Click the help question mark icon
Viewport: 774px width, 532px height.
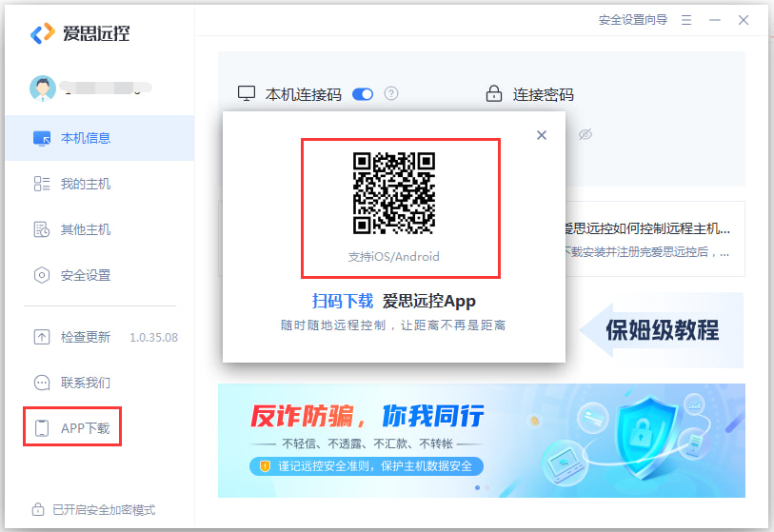(x=390, y=94)
